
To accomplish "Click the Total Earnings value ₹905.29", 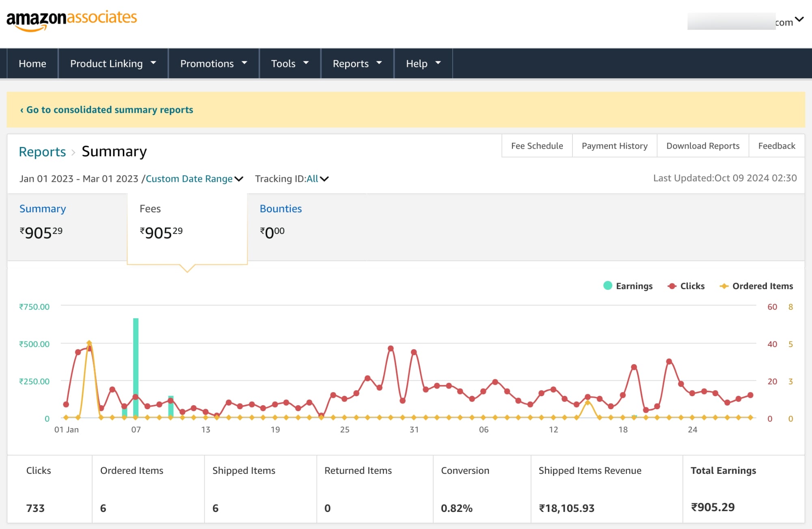I will click(713, 507).
